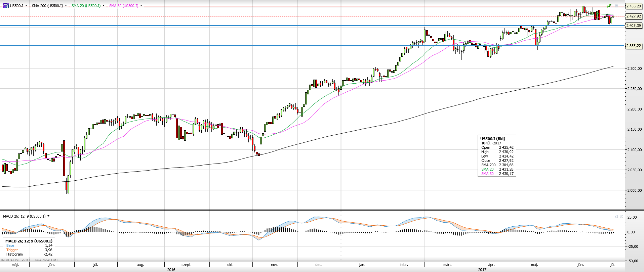Open the US500.I instrument dropdown arrow
Screen dimensions: 644x272
(x=27, y=6)
